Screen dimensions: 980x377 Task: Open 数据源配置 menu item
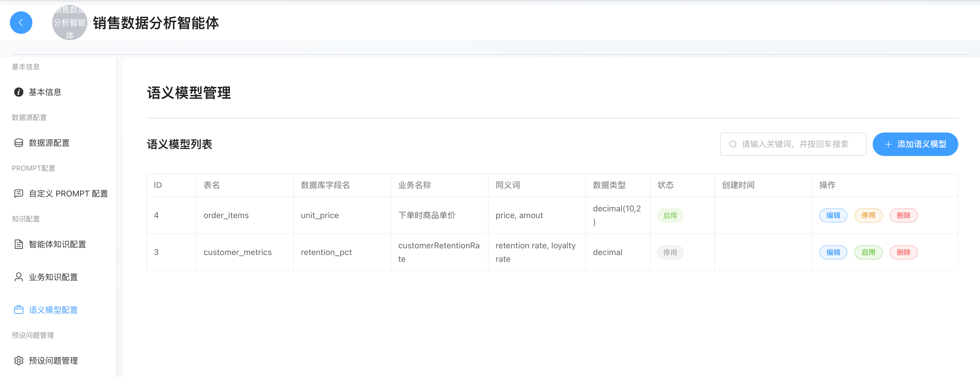coord(49,143)
